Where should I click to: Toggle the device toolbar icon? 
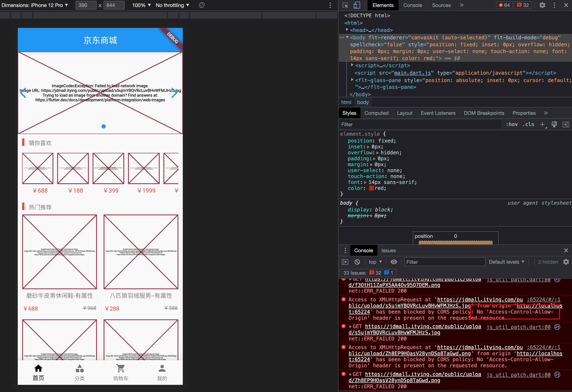point(357,5)
